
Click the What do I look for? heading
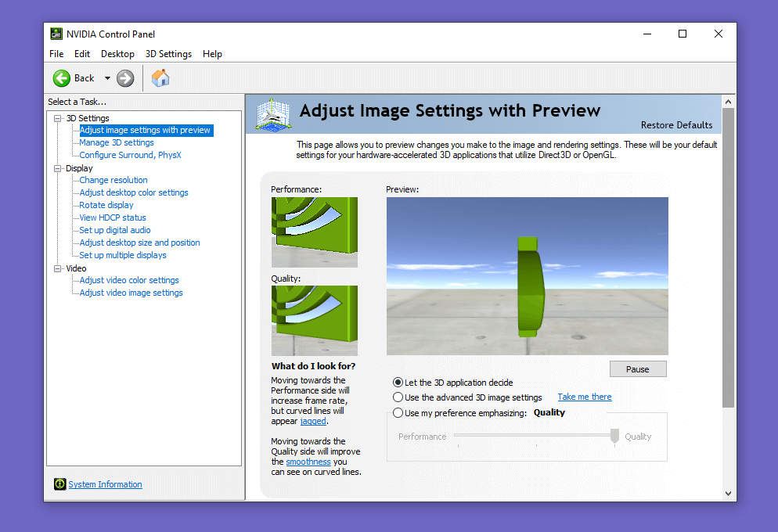(313, 366)
